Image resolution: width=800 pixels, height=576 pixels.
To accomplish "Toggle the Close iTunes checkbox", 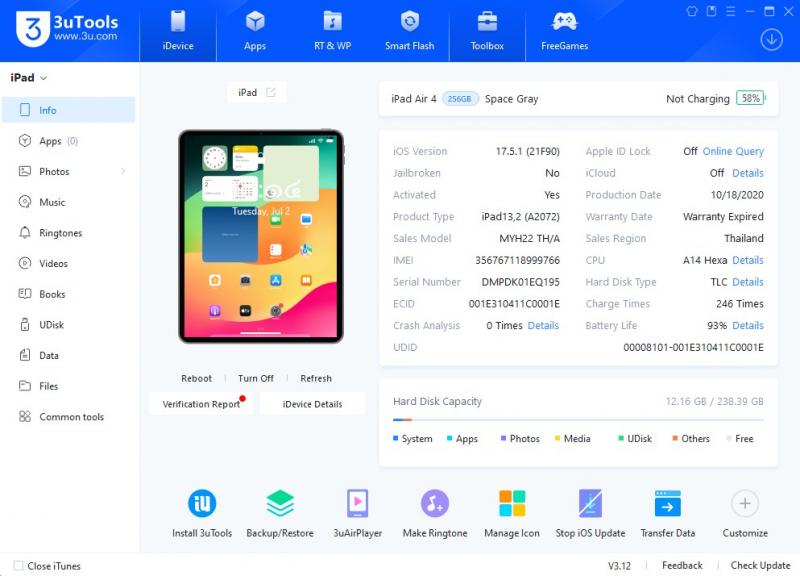I will [x=18, y=565].
